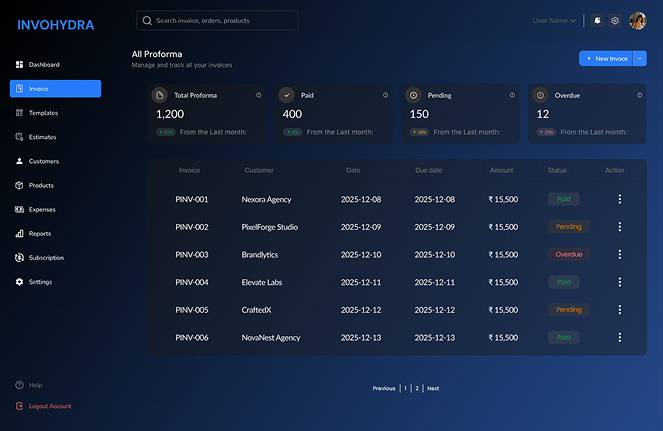Open the Products section
Screen dimensions: 663x431
[41, 185]
